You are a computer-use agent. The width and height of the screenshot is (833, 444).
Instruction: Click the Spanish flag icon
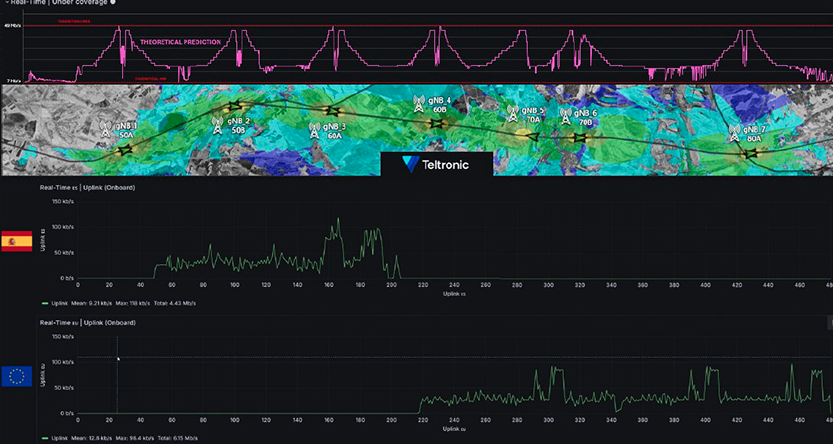point(17,241)
